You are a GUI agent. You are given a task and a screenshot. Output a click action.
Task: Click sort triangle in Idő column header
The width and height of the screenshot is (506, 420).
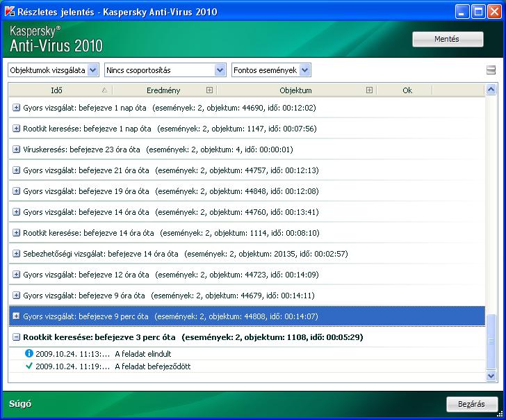104,90
